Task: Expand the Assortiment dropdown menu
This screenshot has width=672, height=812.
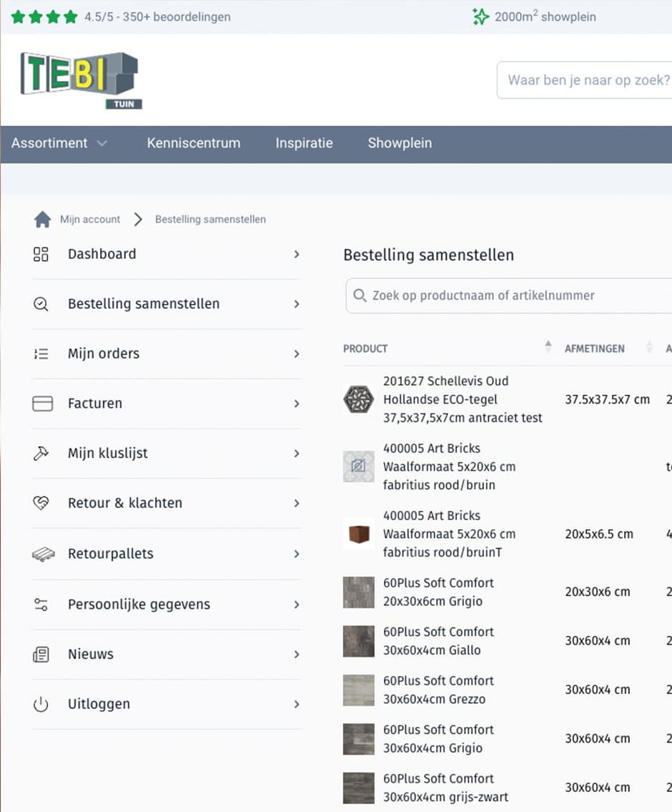Action: click(x=59, y=143)
